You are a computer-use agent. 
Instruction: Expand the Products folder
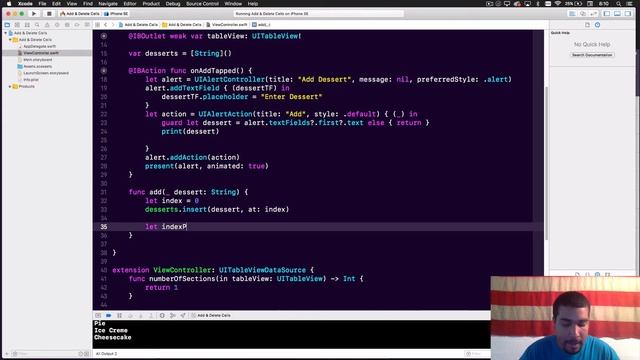point(10,87)
